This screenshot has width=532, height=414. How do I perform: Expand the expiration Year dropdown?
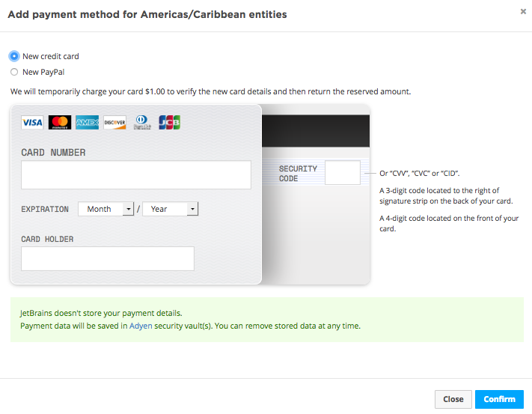170,210
